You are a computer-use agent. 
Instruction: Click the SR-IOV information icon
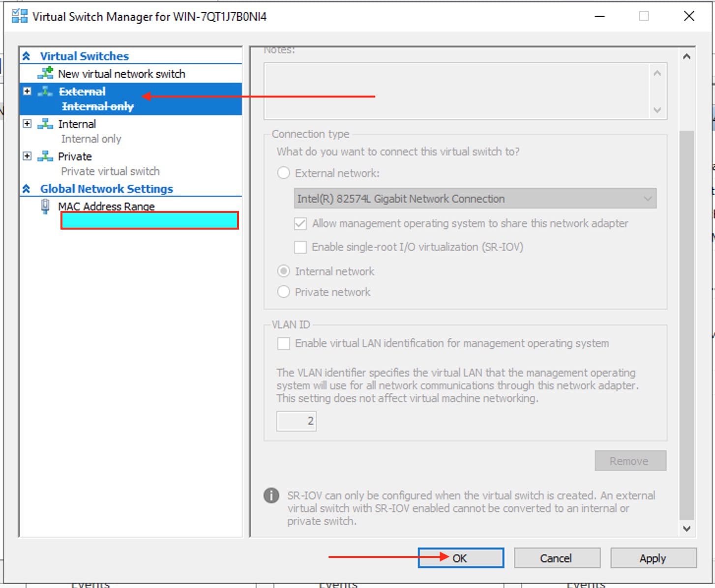(271, 495)
